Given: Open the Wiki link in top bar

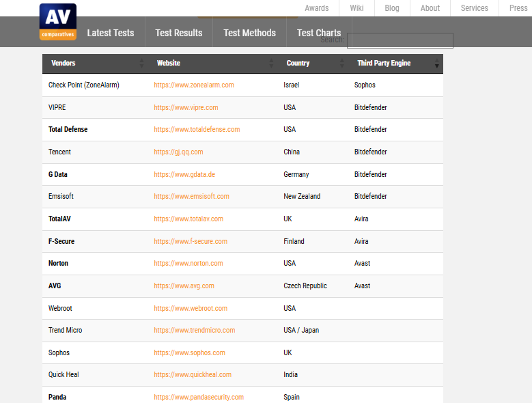Looking at the screenshot, I should pos(356,8).
